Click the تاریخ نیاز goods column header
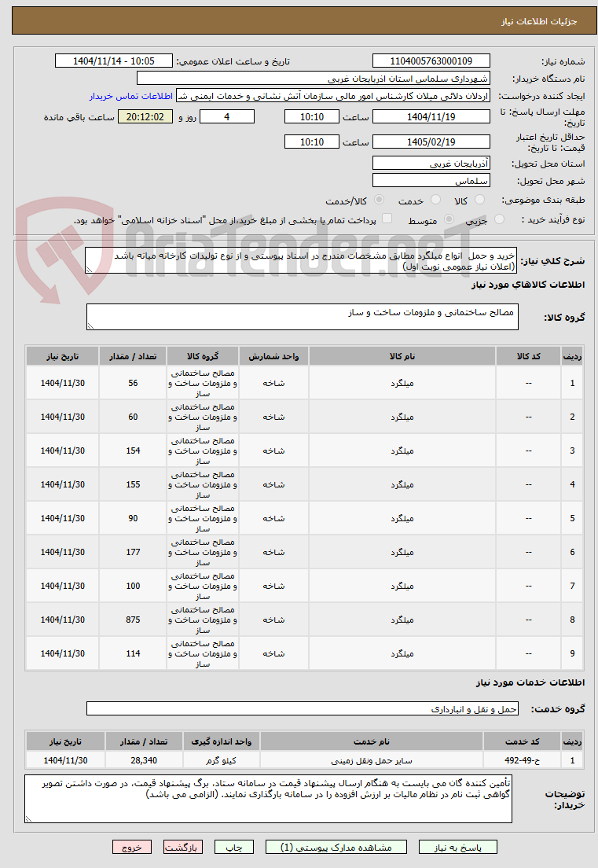This screenshot has height=868, width=598. pos(63,356)
